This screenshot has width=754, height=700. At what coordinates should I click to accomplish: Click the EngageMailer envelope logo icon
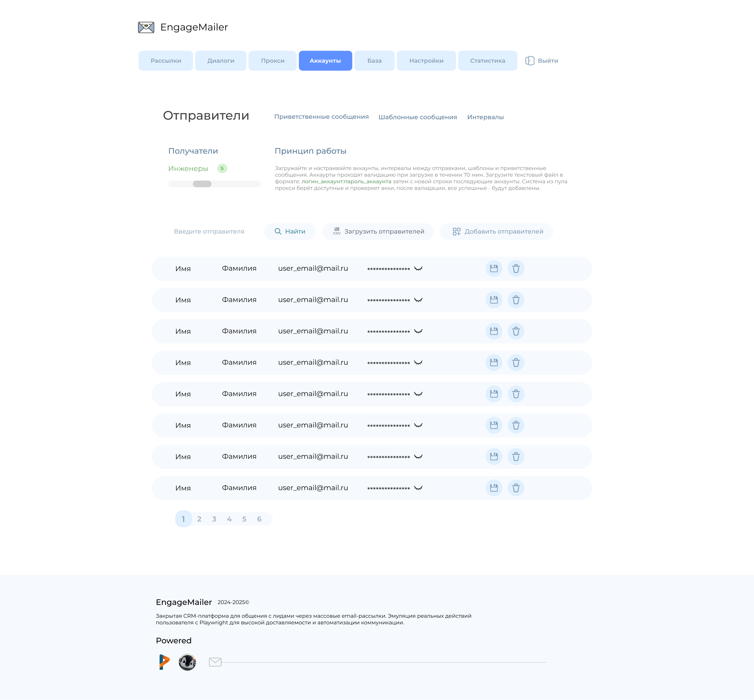pyautogui.click(x=146, y=27)
